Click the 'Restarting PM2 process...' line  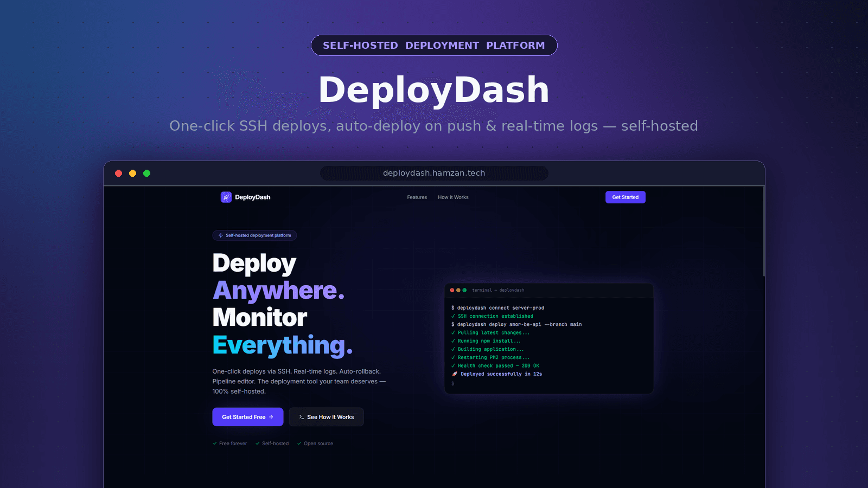(490, 358)
